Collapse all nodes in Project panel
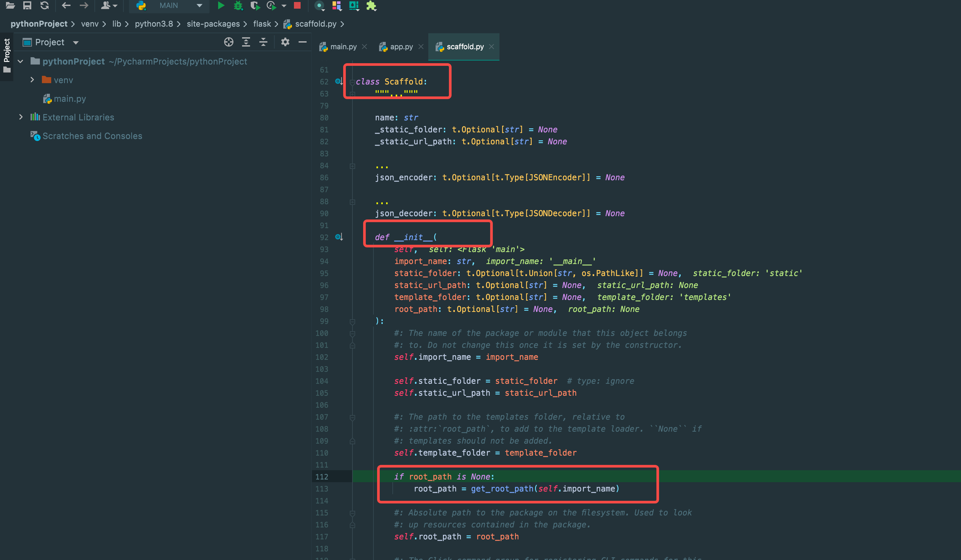This screenshot has width=961, height=560. [x=263, y=42]
